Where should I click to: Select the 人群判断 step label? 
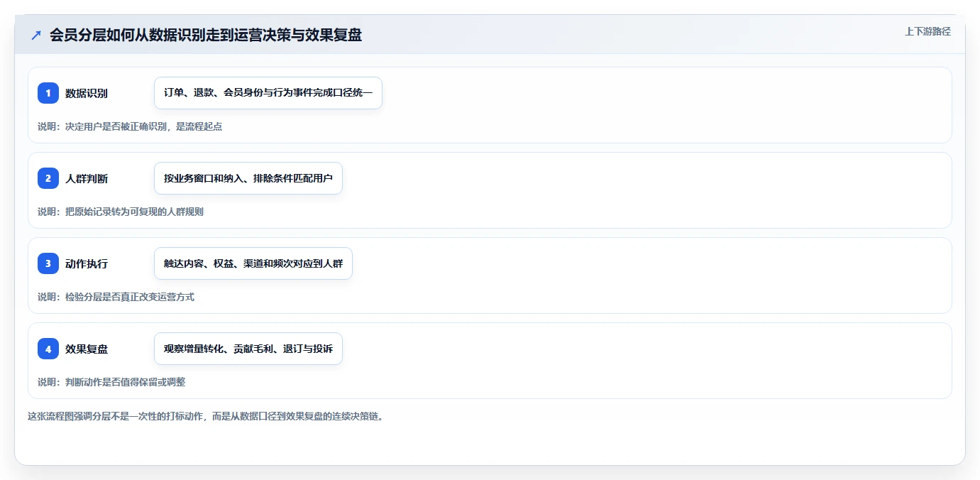(x=87, y=178)
